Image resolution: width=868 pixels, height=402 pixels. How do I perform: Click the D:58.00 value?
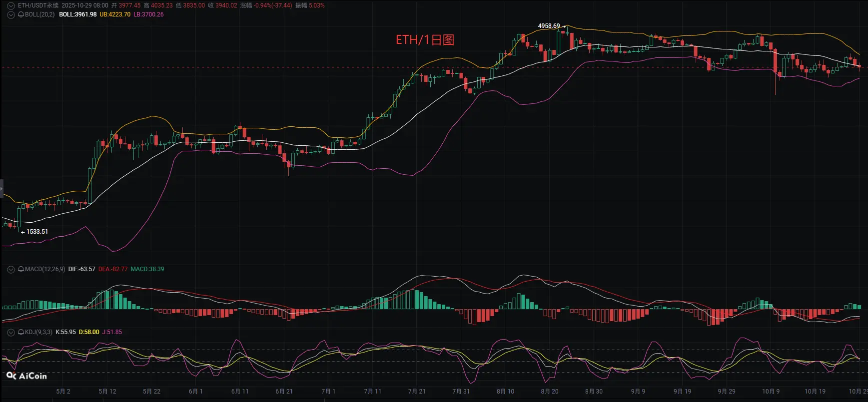point(89,332)
